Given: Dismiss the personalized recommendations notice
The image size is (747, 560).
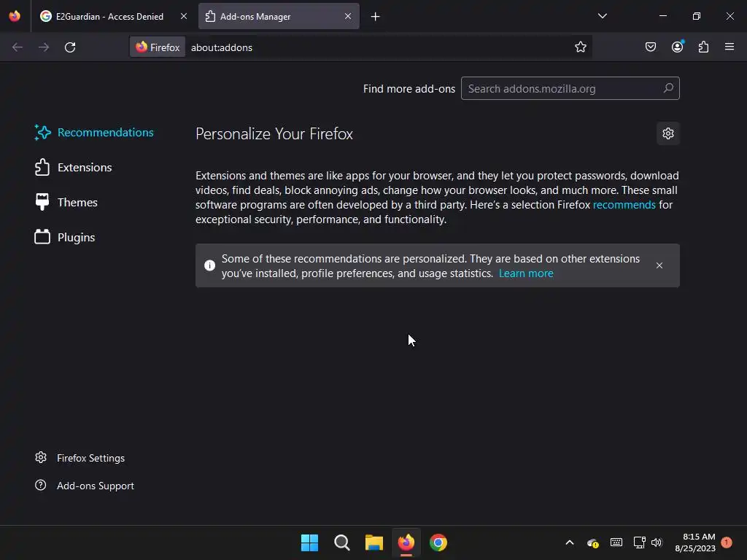Looking at the screenshot, I should (659, 265).
